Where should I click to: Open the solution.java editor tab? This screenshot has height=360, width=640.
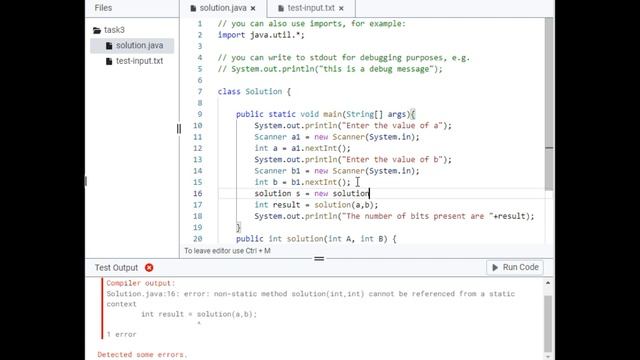(223, 8)
